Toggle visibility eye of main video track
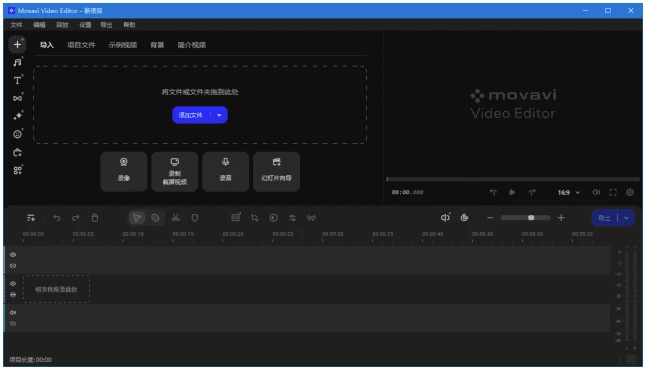 coord(13,283)
